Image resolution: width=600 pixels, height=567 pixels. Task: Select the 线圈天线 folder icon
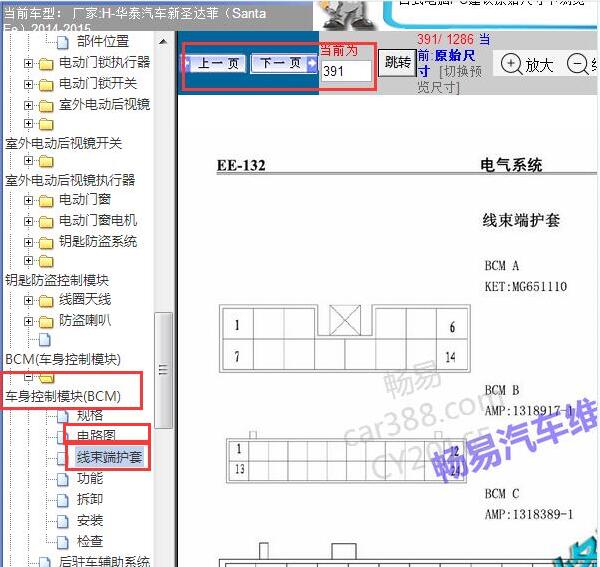pos(46,301)
